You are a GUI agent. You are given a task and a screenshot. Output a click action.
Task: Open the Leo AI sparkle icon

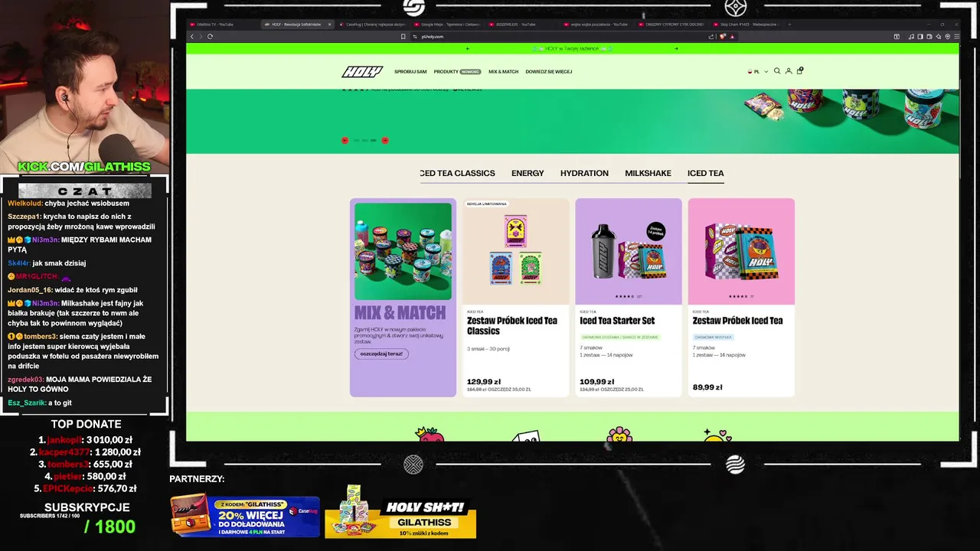point(939,37)
